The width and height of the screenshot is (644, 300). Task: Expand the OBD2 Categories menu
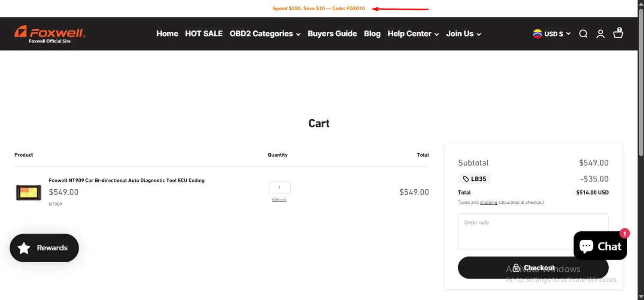click(265, 33)
